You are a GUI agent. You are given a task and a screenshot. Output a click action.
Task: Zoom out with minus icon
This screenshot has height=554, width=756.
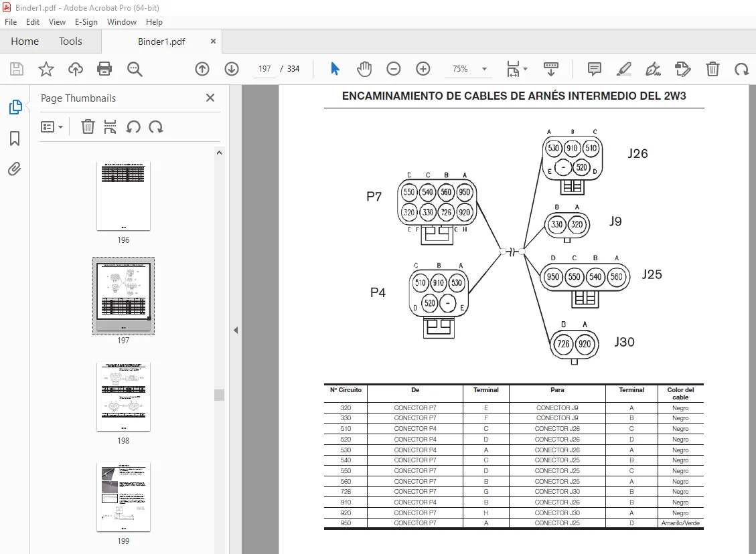(394, 69)
